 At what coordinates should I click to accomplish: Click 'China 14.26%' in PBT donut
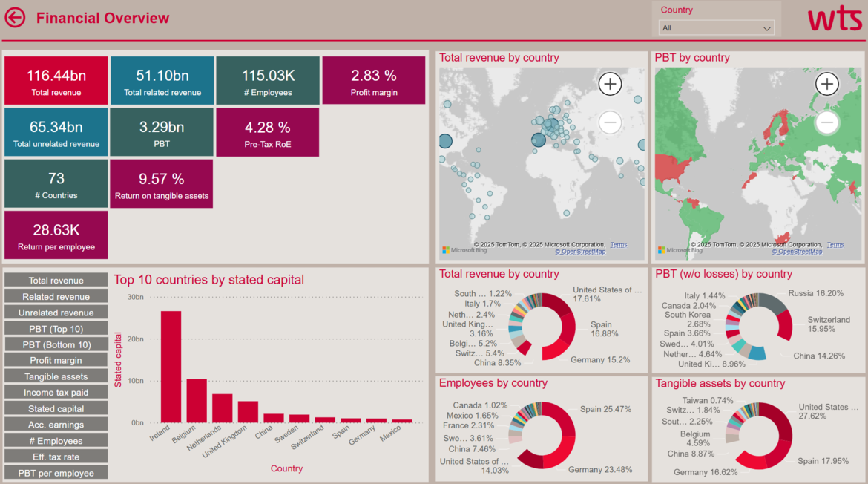click(x=819, y=356)
